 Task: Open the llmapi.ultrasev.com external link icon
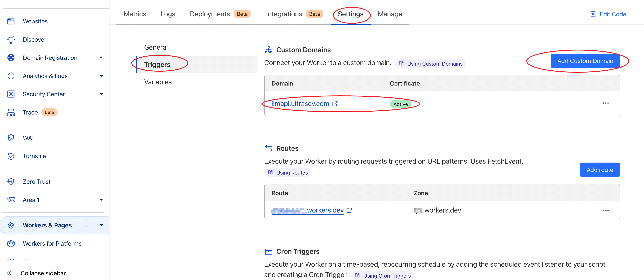(x=335, y=104)
